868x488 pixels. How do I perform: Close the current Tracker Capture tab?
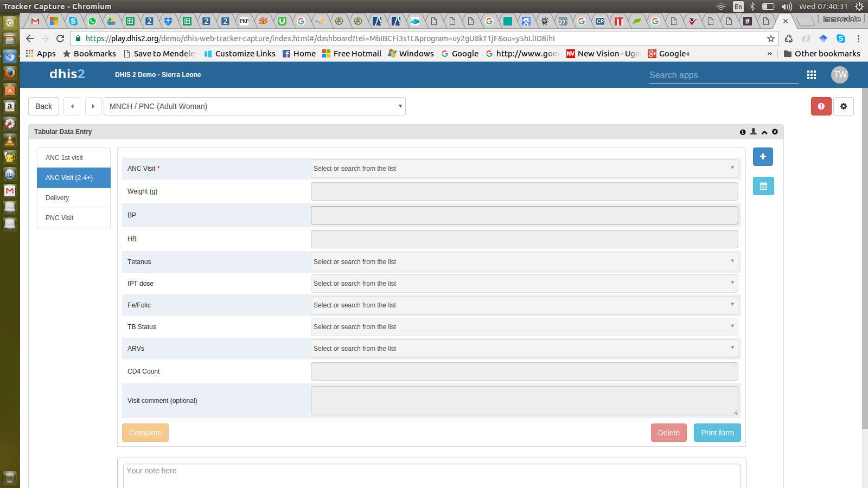[x=785, y=21]
